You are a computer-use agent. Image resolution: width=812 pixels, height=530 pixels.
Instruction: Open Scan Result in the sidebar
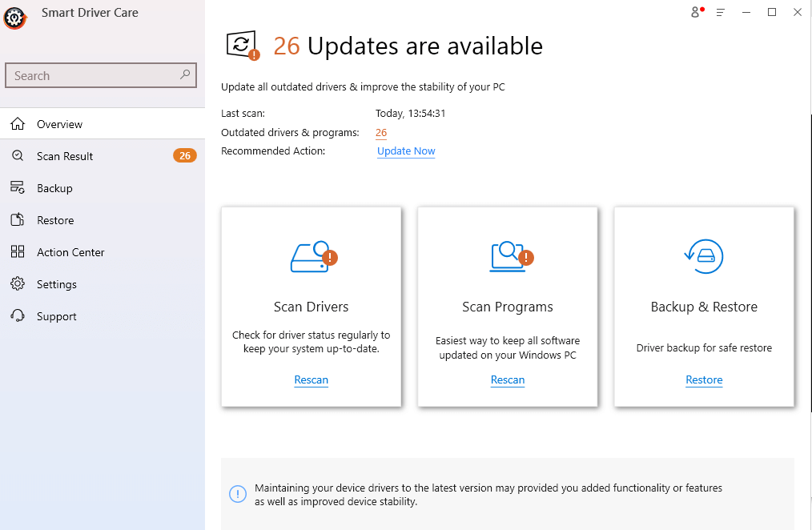pyautogui.click(x=65, y=156)
